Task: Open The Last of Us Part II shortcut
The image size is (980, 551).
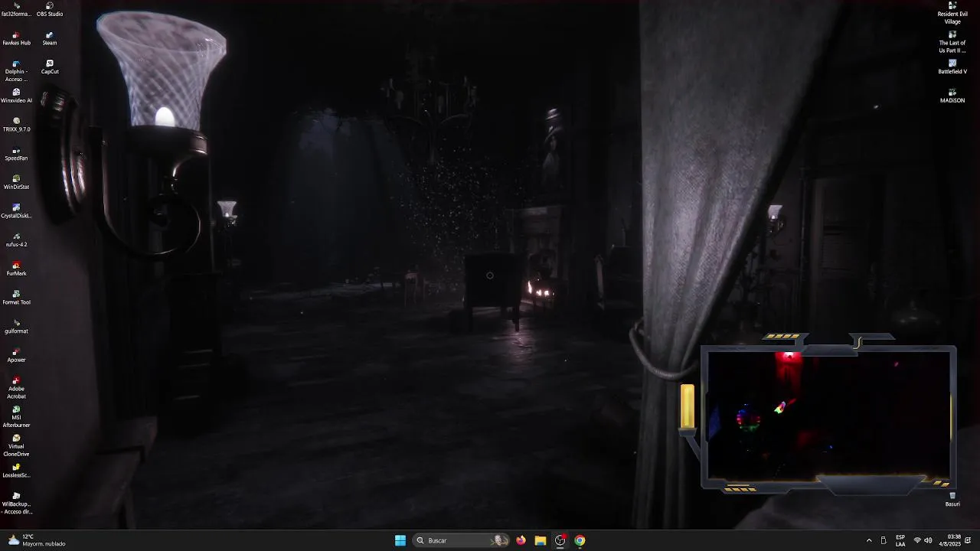Action: point(952,41)
